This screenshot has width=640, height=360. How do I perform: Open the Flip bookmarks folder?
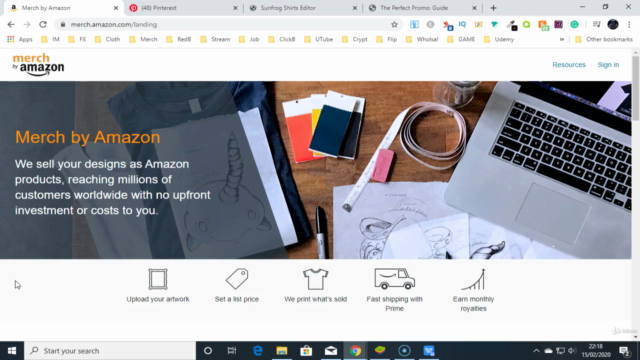tap(387, 39)
